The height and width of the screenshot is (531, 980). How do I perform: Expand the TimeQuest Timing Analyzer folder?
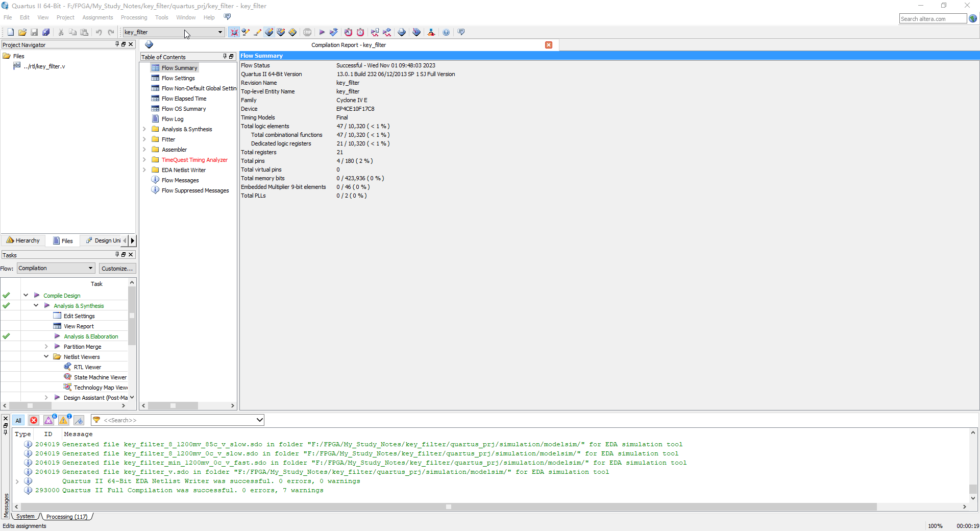coord(144,160)
